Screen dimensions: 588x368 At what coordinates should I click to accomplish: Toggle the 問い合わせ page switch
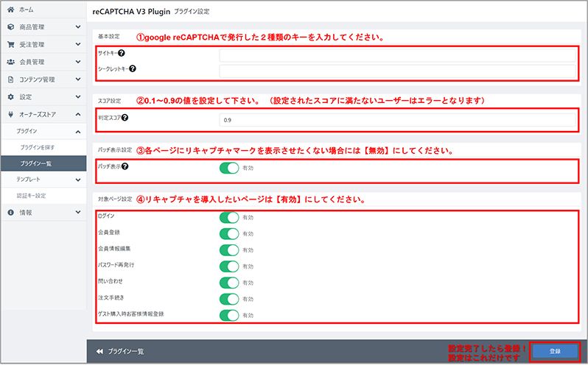229,283
